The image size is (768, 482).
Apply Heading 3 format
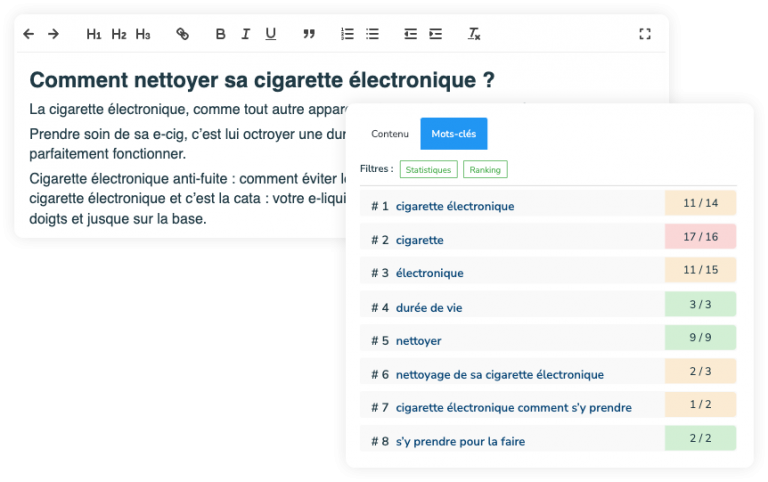click(143, 34)
